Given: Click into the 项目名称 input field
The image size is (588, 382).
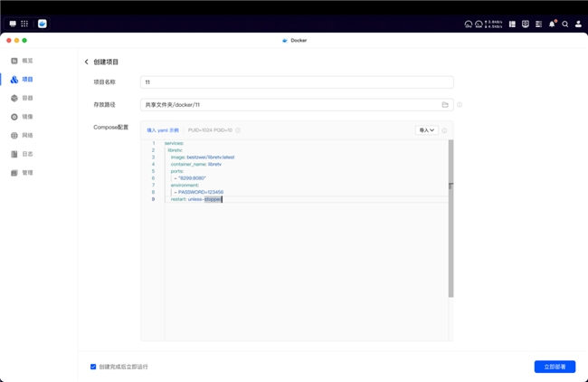Looking at the screenshot, I should (x=297, y=82).
